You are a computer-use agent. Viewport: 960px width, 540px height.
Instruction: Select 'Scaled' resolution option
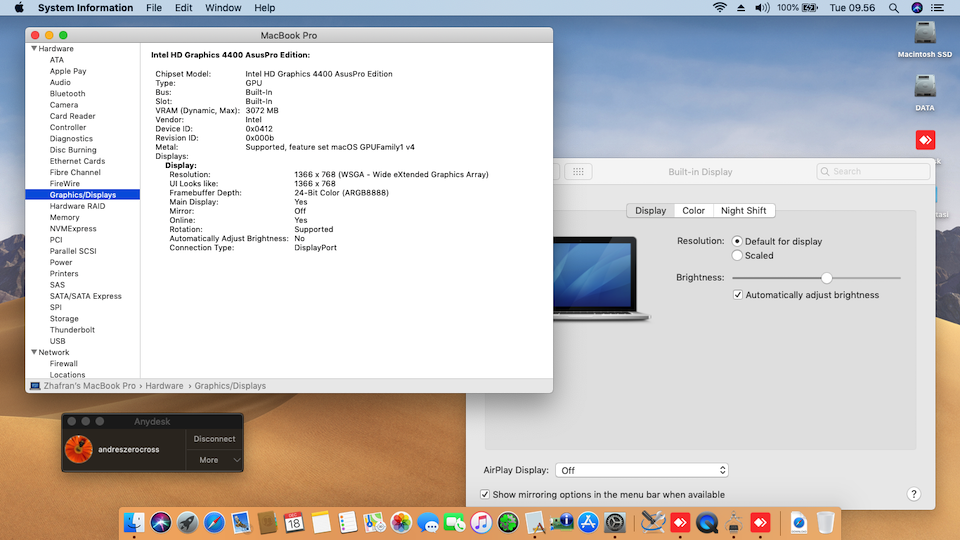[x=737, y=255]
